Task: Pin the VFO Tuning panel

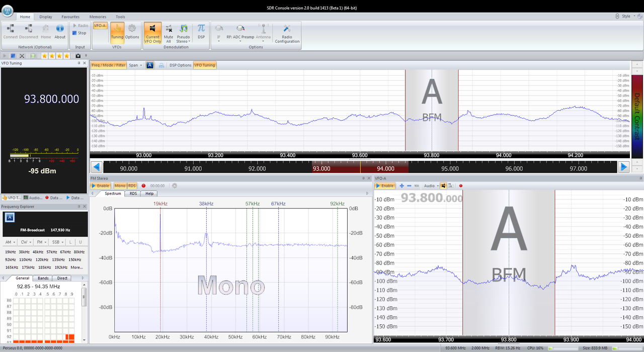Action: pos(79,63)
